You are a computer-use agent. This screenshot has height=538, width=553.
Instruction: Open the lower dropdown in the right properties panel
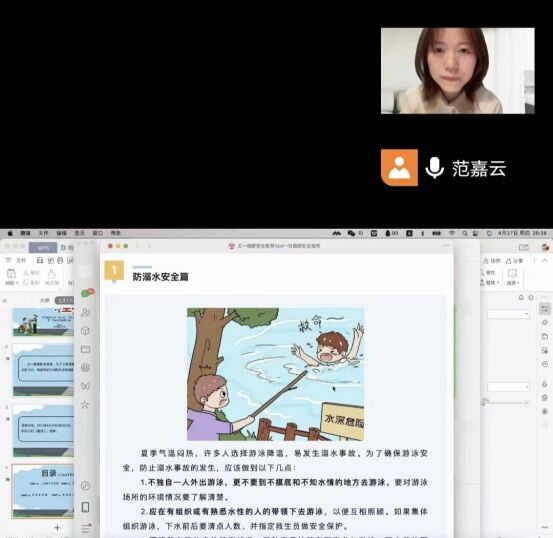[x=508, y=387]
